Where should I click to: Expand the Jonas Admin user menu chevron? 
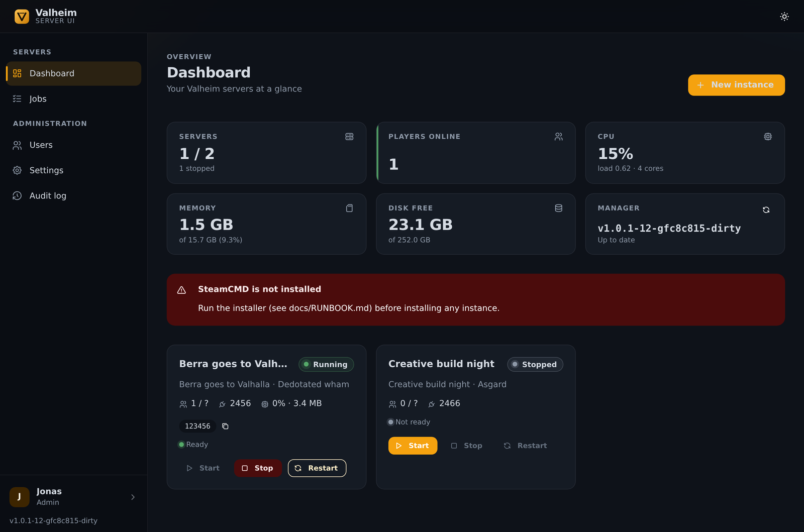point(133,497)
